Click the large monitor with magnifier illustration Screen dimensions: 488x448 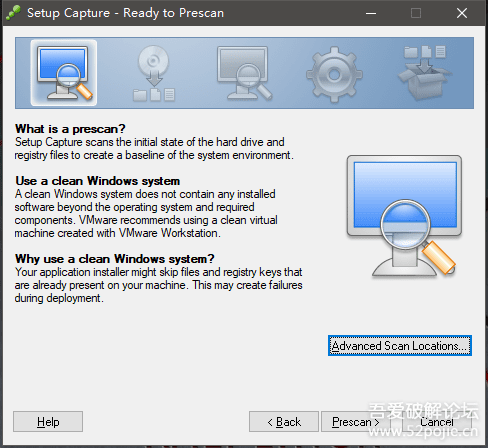click(404, 216)
